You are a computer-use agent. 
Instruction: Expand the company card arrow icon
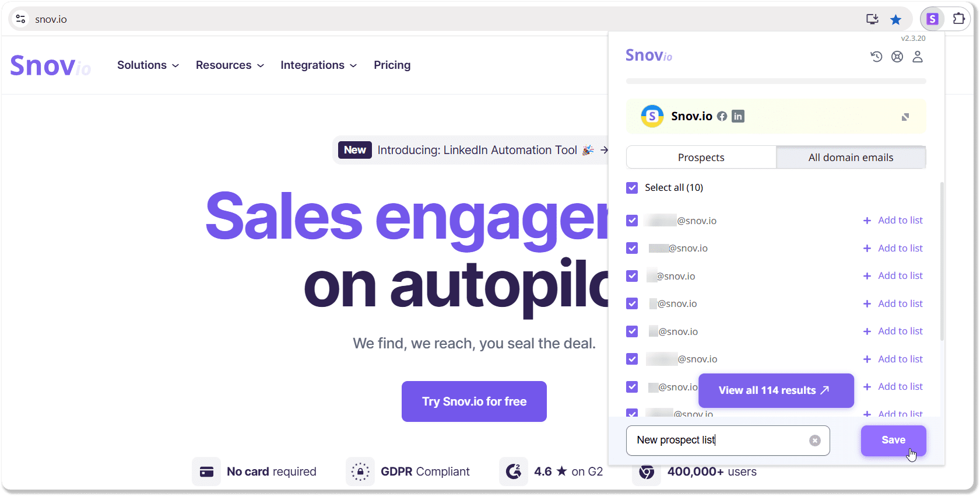(905, 117)
